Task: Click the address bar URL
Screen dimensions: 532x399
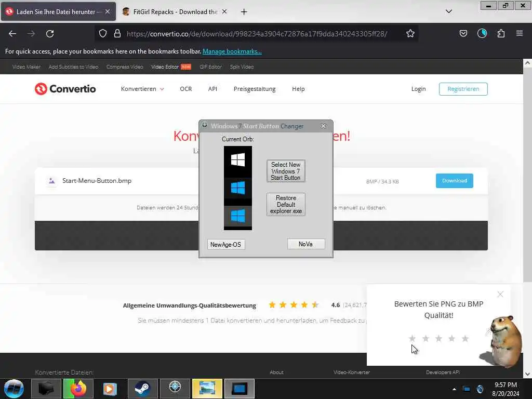Action: (257, 34)
